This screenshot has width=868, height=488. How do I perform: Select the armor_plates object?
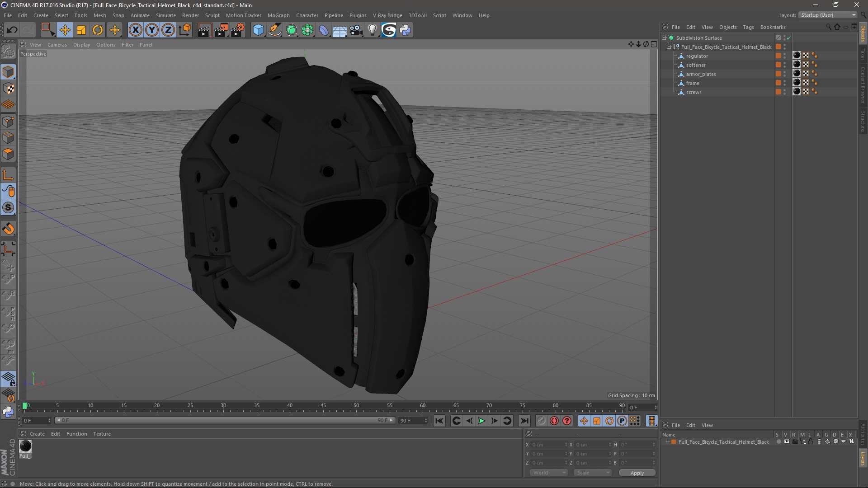tap(701, 74)
